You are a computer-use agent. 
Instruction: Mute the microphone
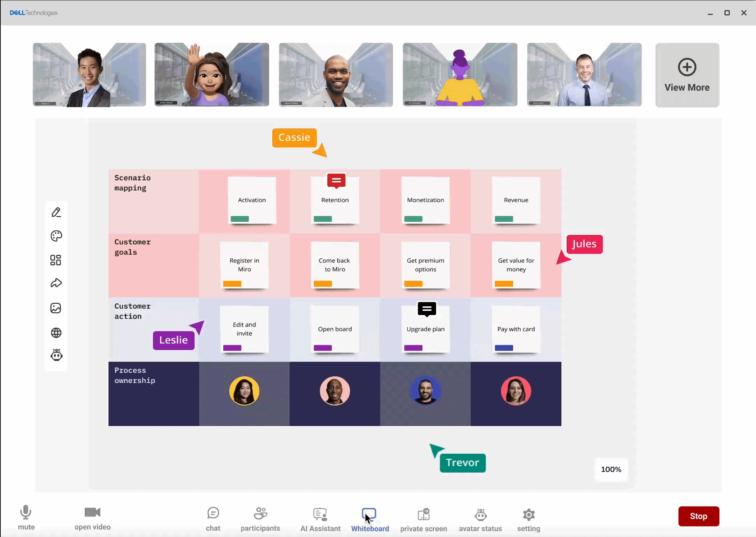(x=26, y=518)
